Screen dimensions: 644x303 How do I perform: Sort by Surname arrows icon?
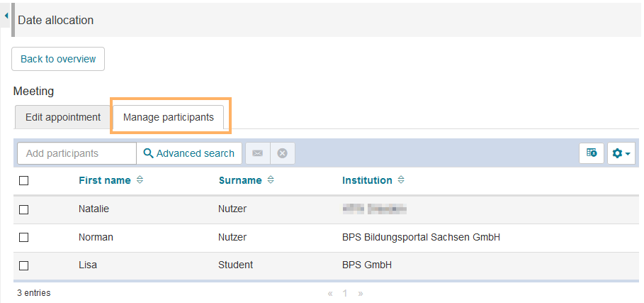click(x=271, y=180)
